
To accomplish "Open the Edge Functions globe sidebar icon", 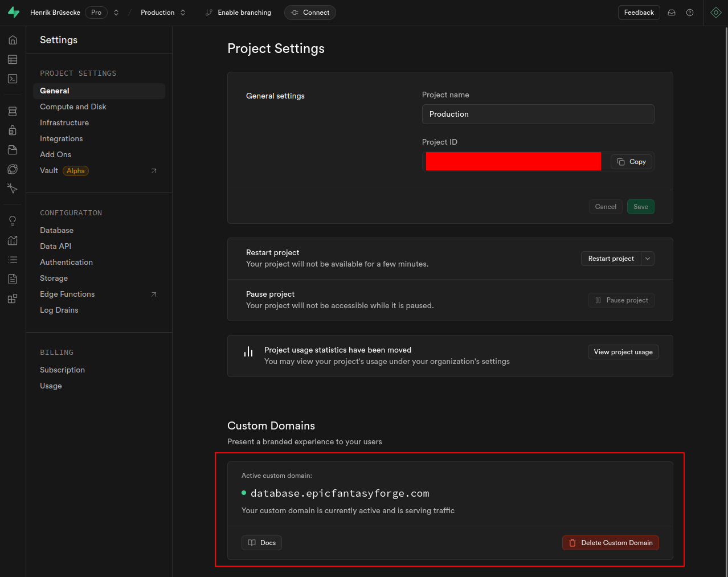I will click(13, 169).
